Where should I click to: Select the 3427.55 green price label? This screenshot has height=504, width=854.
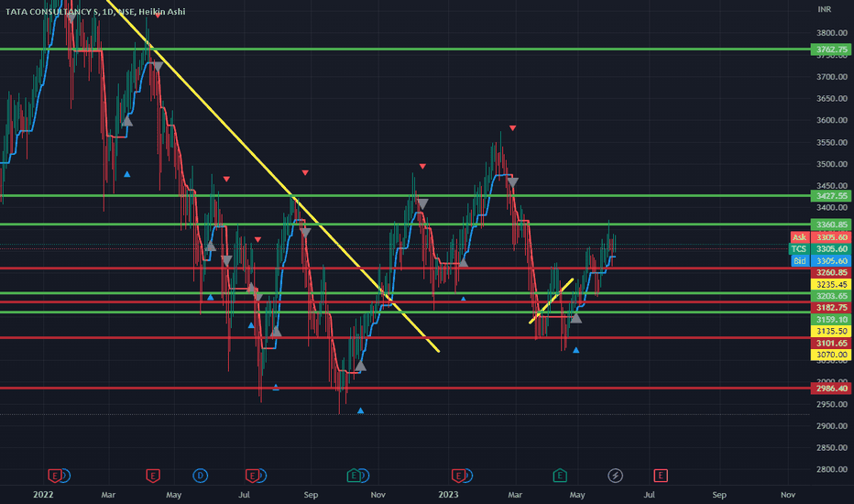point(830,195)
